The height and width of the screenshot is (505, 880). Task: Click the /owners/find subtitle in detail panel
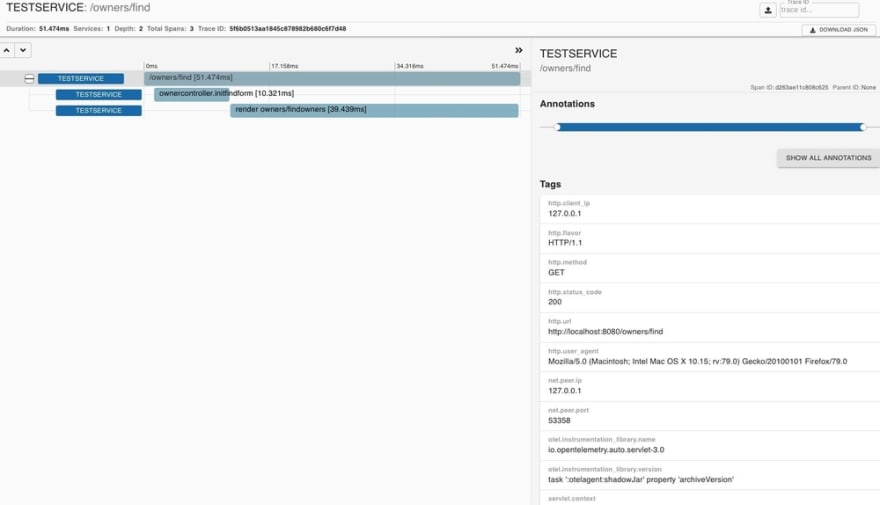[x=565, y=68]
